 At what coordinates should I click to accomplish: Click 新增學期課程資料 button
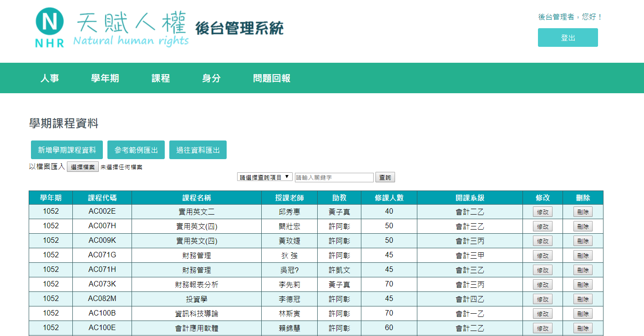click(67, 150)
